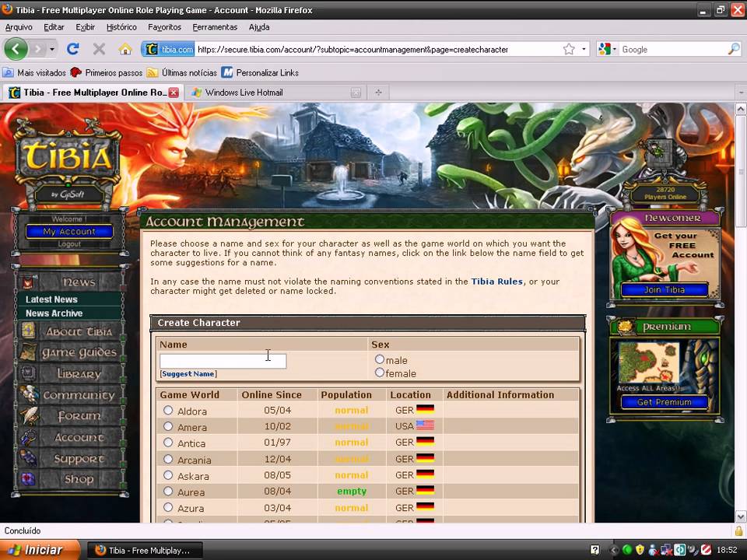Click the Join Tibia button

[x=665, y=289]
